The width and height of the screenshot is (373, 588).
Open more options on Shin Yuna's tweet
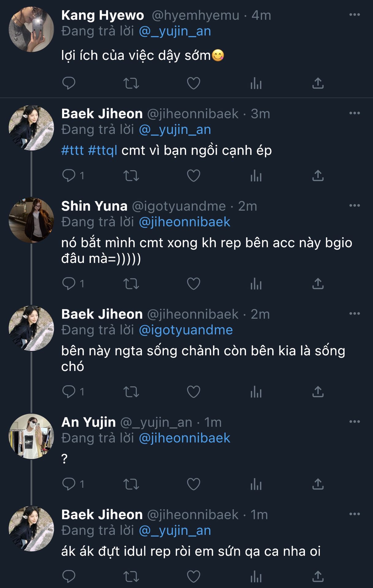pyautogui.click(x=355, y=205)
